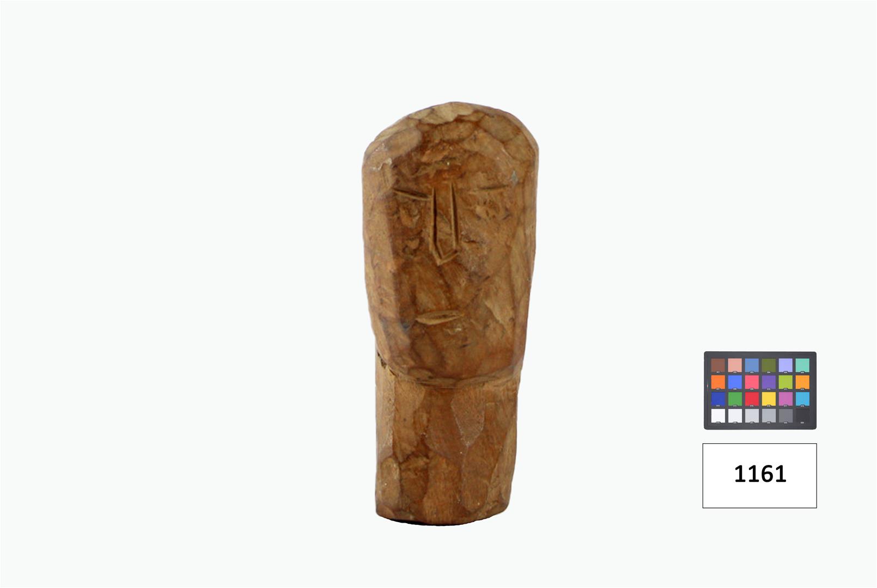This screenshot has height=588, width=877.
Task: Pick the black patch in grayscale row
Action: pyautogui.click(x=802, y=416)
